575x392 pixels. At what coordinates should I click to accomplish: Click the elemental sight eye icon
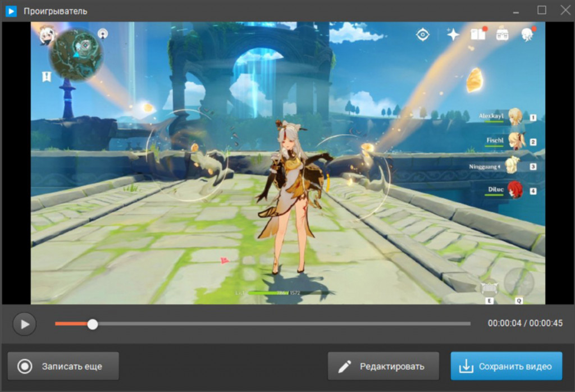tap(422, 35)
